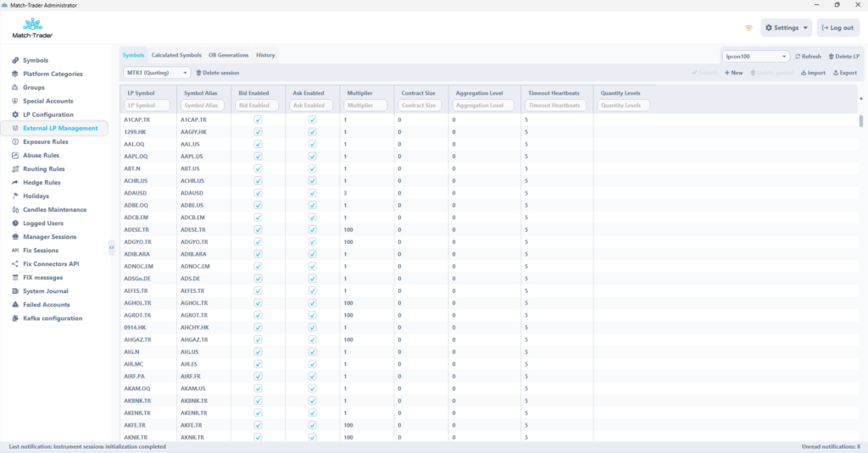Click the vertical scrollbar of the symbols table
The height and width of the screenshot is (453, 868).
(861, 121)
